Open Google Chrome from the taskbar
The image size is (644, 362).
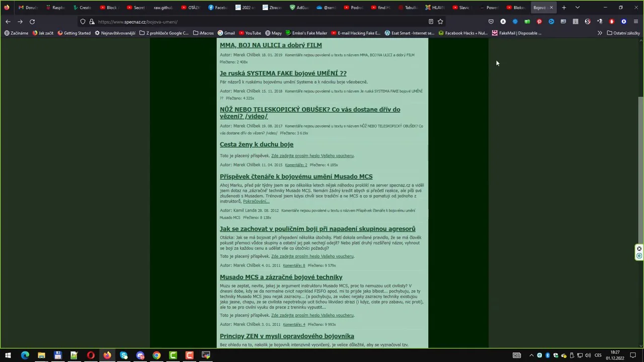(x=156, y=355)
